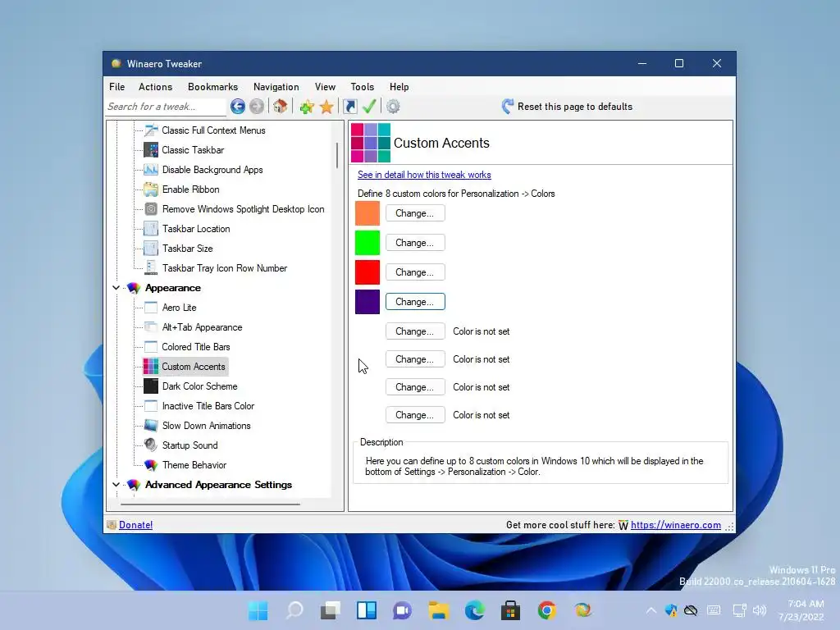Click Change button next to orange swatch
This screenshot has width=840, height=630.
pyautogui.click(x=415, y=213)
